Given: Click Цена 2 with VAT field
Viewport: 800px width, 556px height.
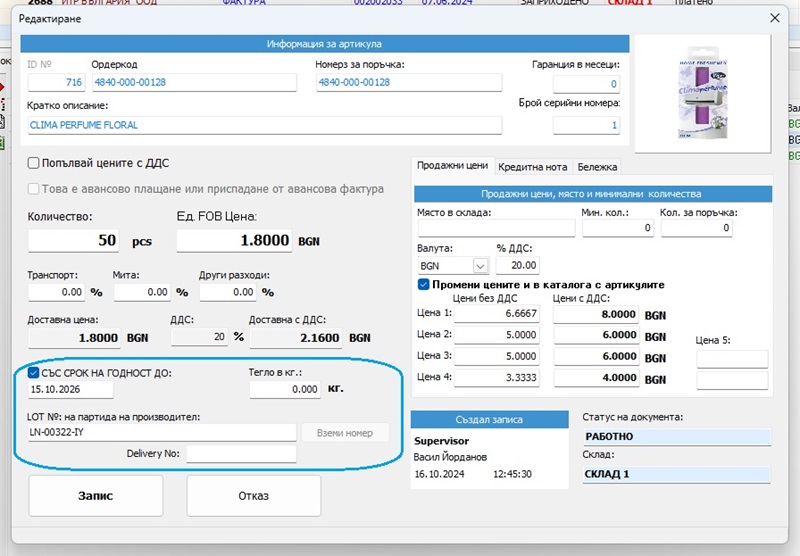Looking at the screenshot, I should point(596,335).
